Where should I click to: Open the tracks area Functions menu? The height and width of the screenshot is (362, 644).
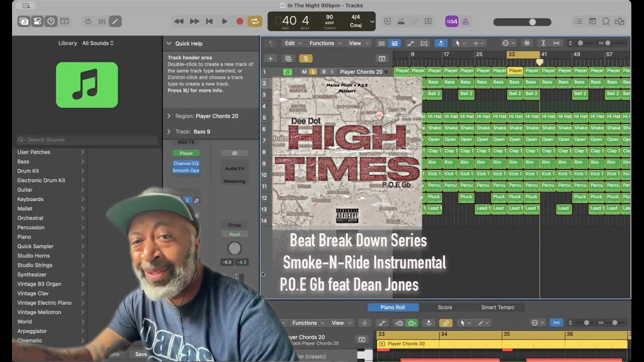point(325,43)
